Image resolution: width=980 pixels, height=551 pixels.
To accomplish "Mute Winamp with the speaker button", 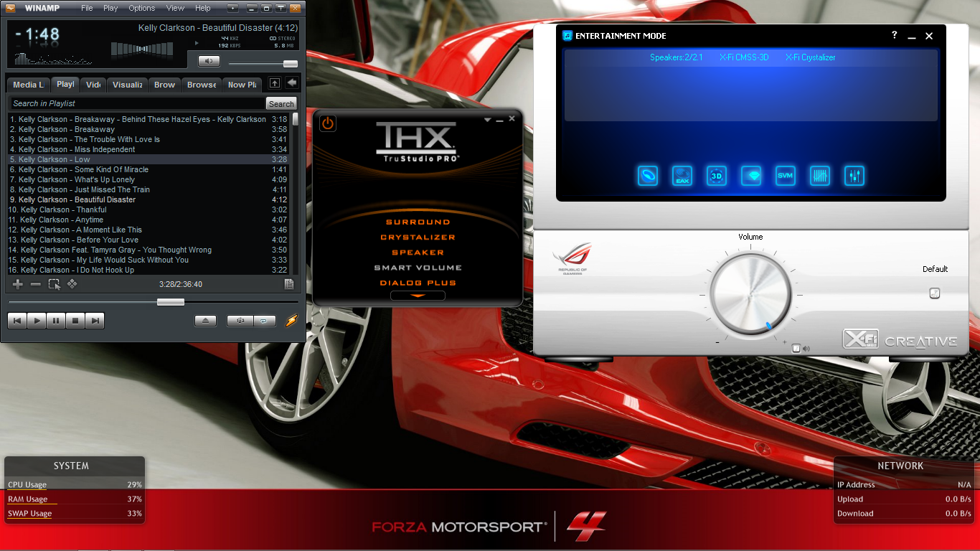I will pos(209,61).
